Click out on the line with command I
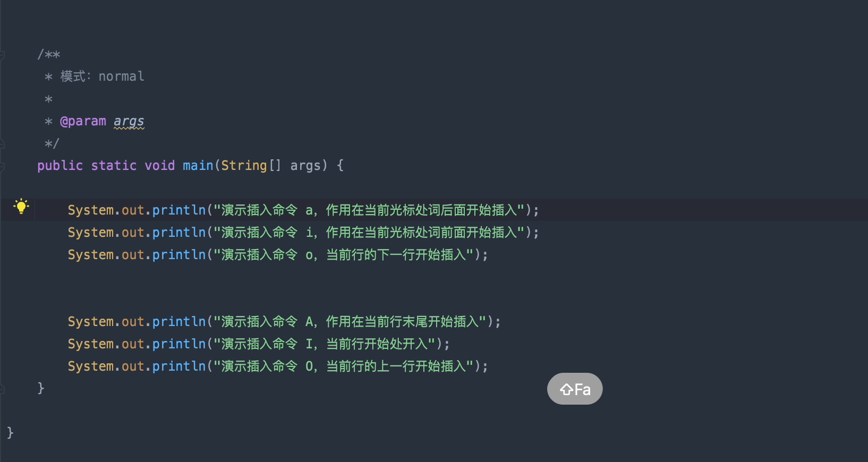This screenshot has width=868, height=462. point(133,345)
